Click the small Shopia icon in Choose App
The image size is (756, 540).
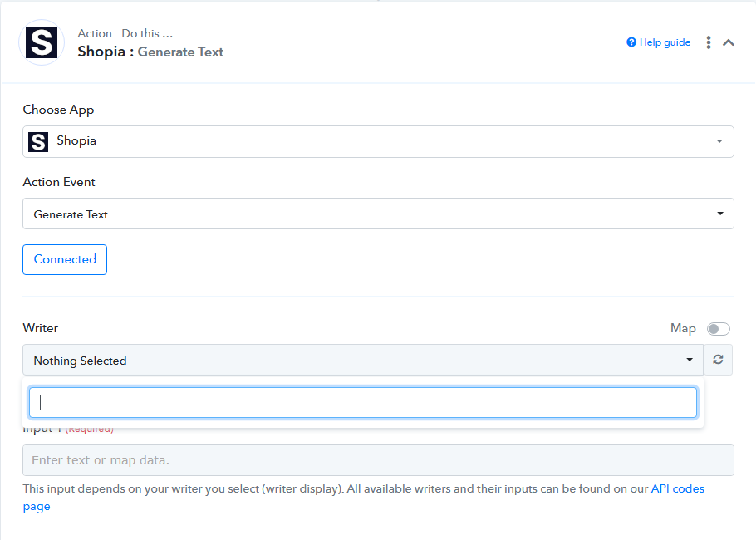click(x=38, y=142)
